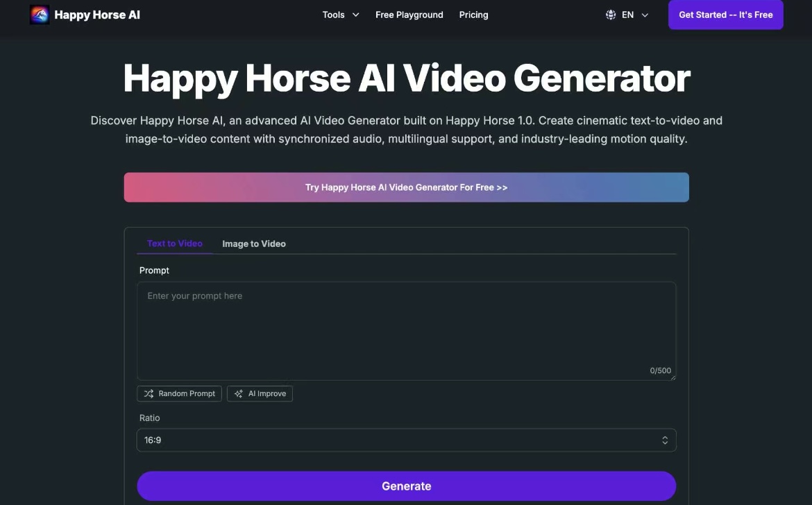The image size is (812, 505).
Task: Open the EN language dropdown
Action: point(627,15)
